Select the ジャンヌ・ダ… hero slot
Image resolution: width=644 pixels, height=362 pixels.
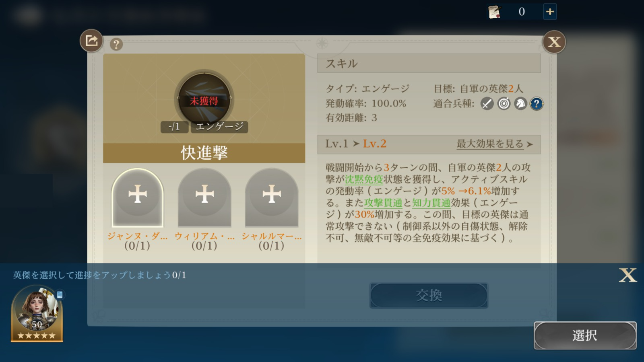pos(138,198)
